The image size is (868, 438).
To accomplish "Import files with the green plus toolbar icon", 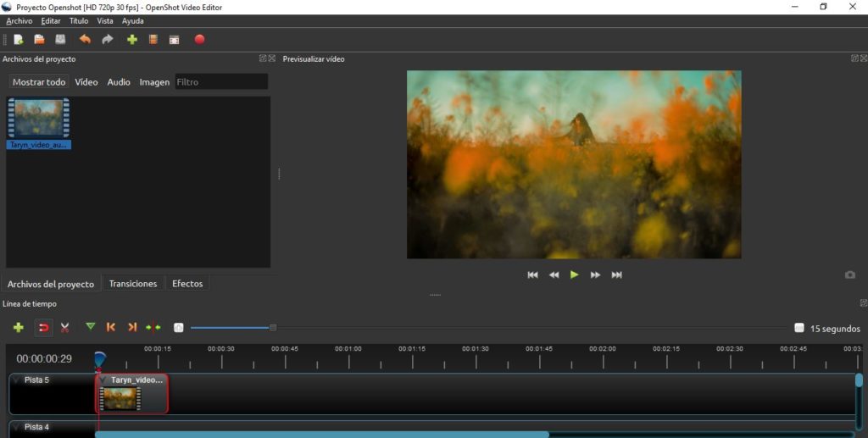I will [131, 39].
